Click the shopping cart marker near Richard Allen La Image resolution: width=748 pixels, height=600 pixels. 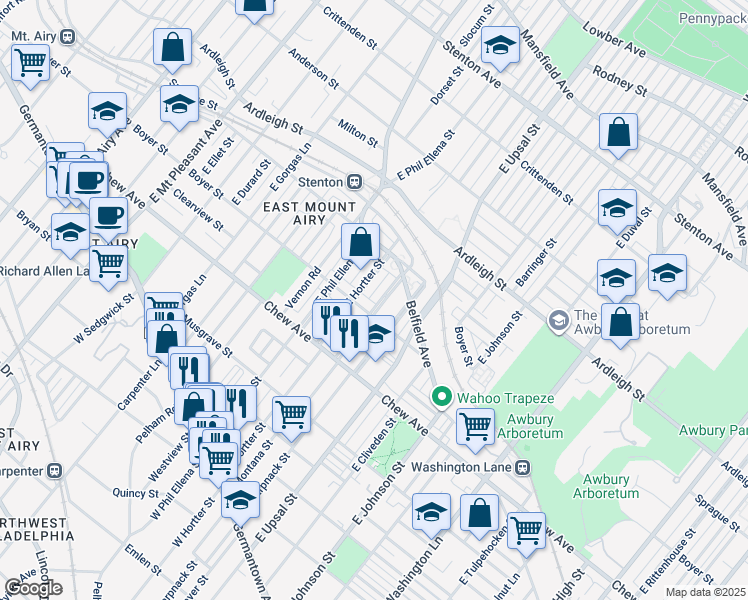[108, 266]
